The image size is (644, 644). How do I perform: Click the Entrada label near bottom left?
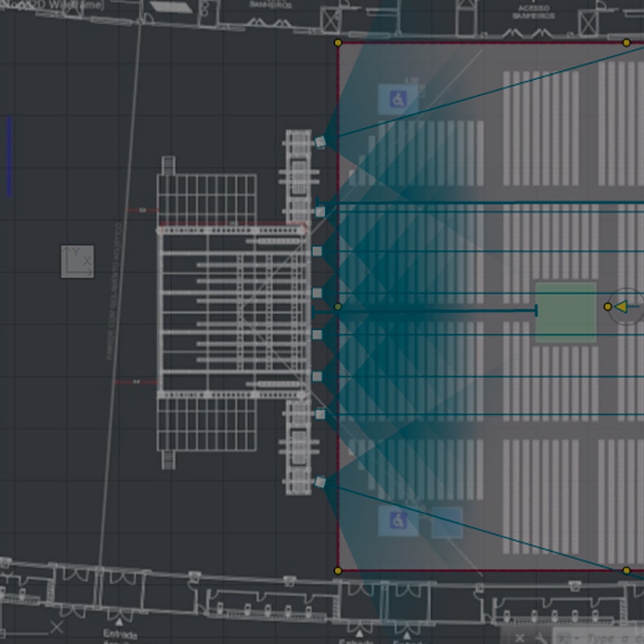120,635
